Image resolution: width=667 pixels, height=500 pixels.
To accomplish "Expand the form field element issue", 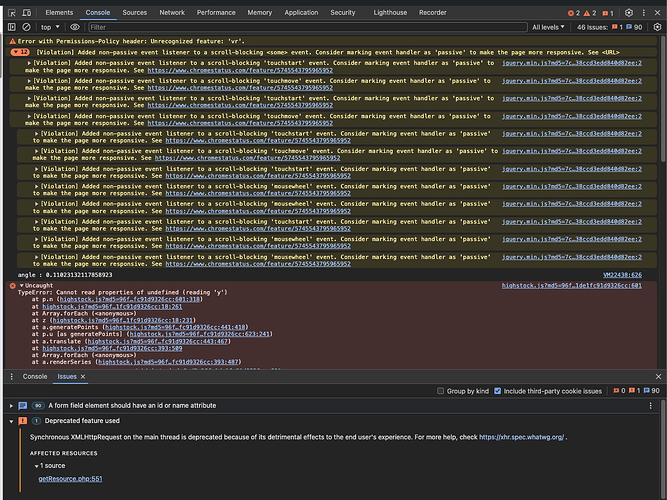I will 11,406.
